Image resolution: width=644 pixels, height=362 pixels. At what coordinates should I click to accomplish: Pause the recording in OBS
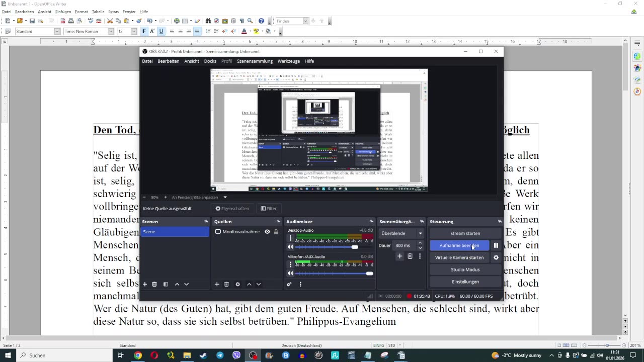[496, 245]
